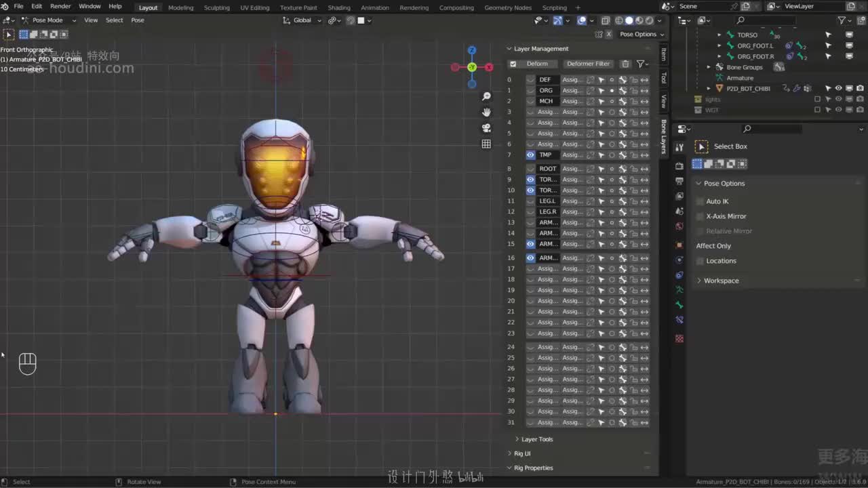Uncheck the Deform checkbox
This screenshot has width=868, height=488.
coord(513,64)
